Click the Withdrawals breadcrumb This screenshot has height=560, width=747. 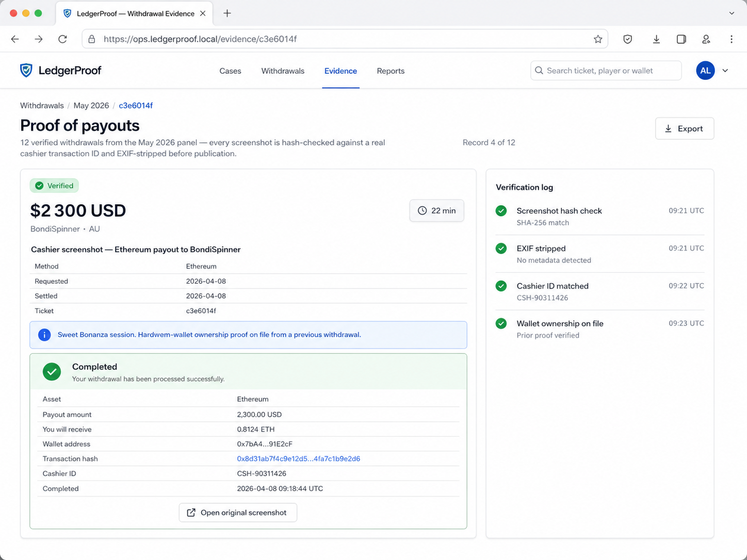click(x=42, y=106)
